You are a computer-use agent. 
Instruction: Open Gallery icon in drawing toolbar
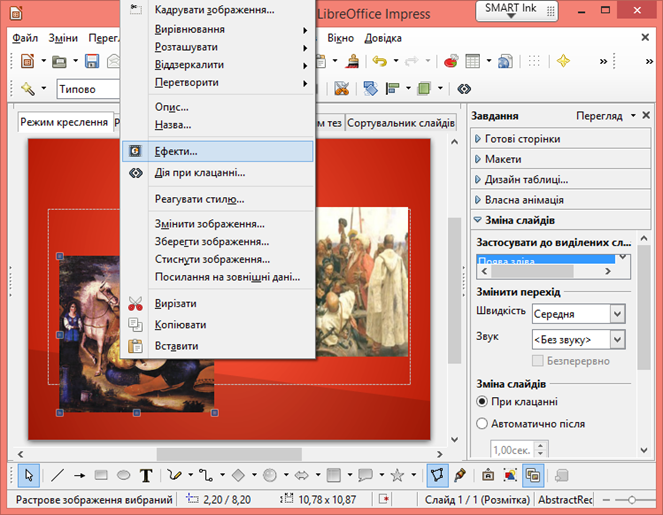coord(533,475)
